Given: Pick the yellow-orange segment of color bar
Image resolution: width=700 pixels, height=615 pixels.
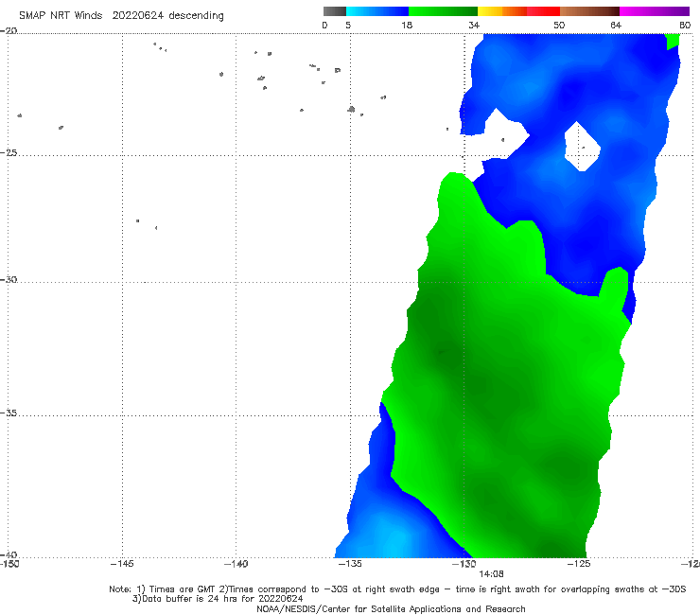Looking at the screenshot, I should tap(502, 11).
